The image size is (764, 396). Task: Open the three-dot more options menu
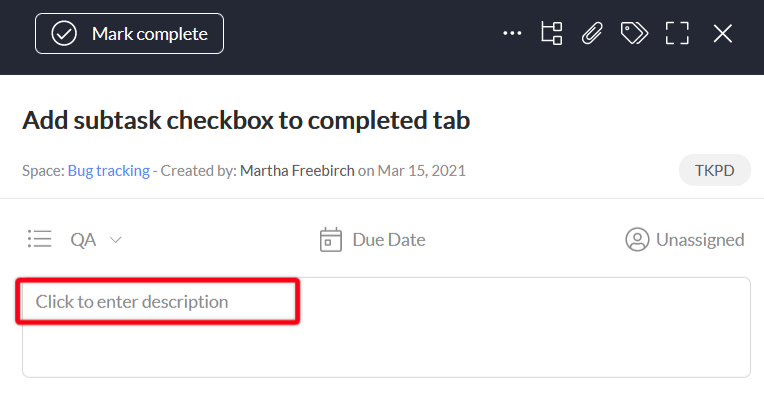coord(512,33)
